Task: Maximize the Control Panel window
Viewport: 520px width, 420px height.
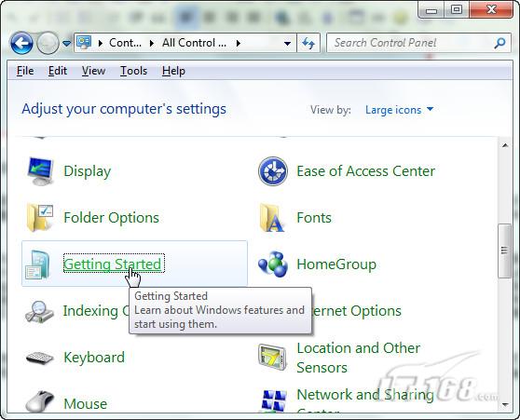Action: tap(457, 9)
